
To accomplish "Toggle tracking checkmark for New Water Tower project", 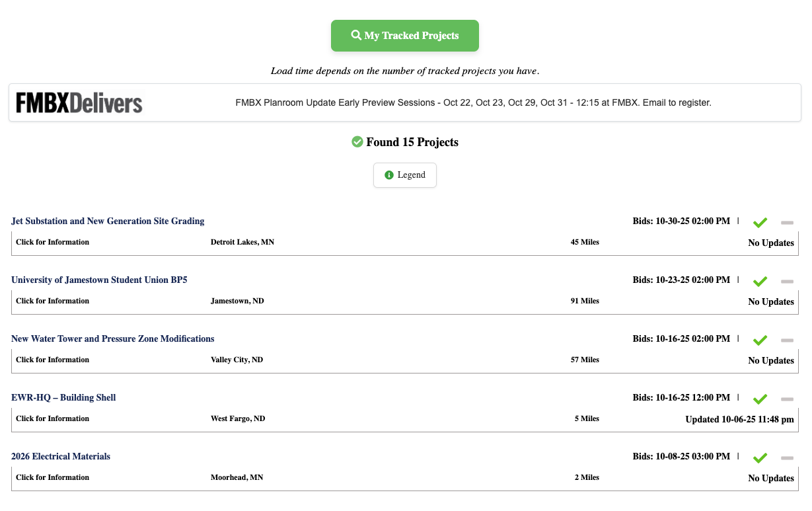I will [x=760, y=340].
